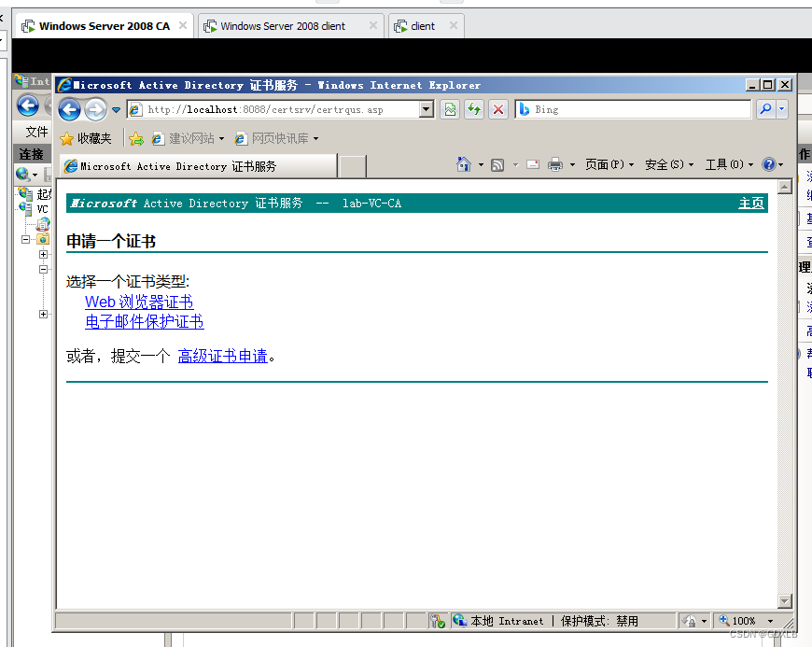Follow the 主页 link in green banner

click(751, 203)
